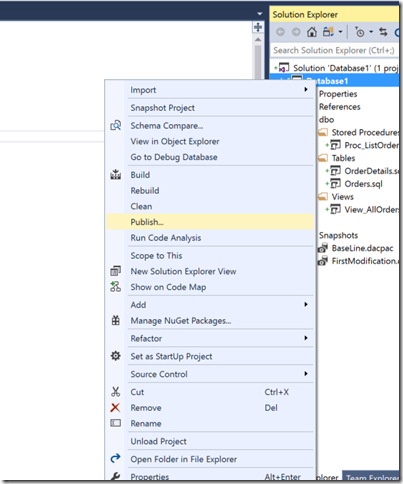Select BaseLine.dacpac snapshot file

tap(362, 248)
